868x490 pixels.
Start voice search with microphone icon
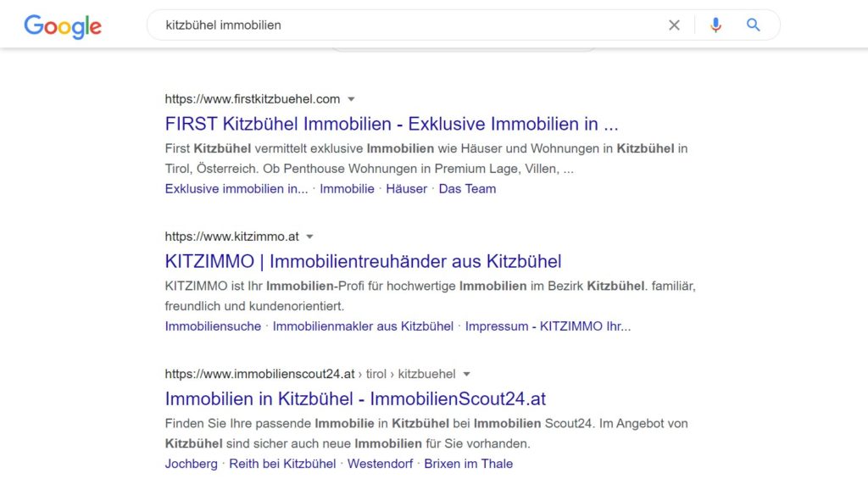click(715, 25)
